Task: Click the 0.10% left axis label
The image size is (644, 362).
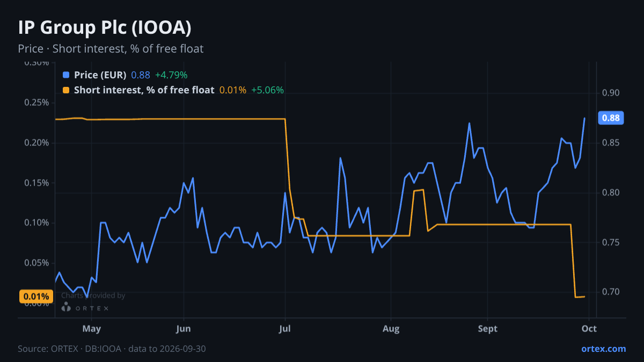Action: (x=36, y=223)
